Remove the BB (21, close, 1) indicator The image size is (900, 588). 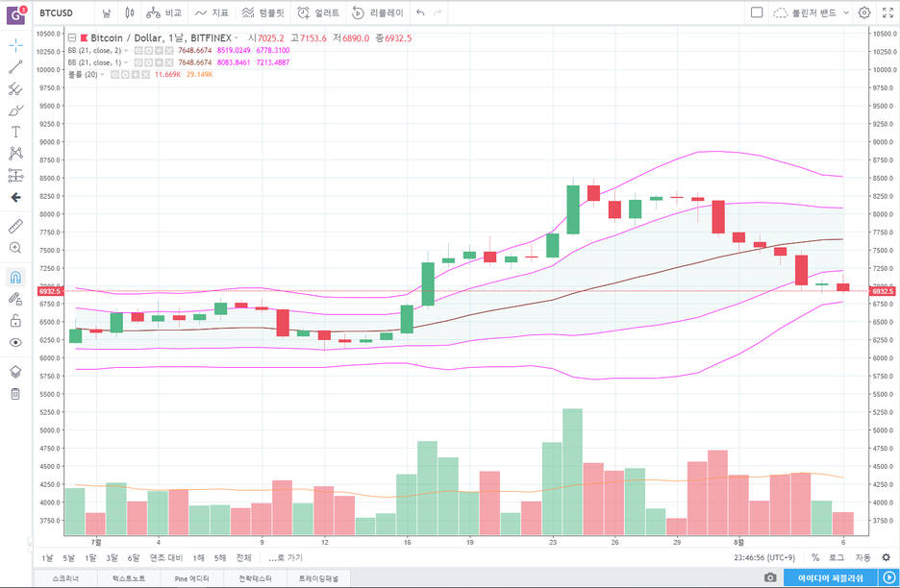(169, 62)
